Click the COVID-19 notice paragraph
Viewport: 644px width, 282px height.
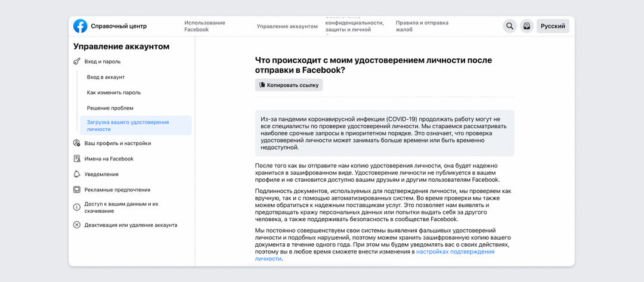385,133
